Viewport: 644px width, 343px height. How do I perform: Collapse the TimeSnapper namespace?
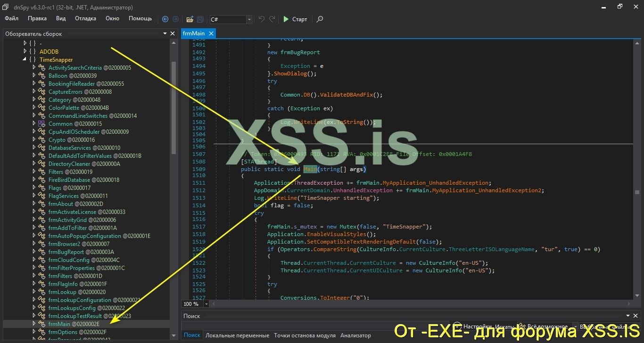click(25, 60)
